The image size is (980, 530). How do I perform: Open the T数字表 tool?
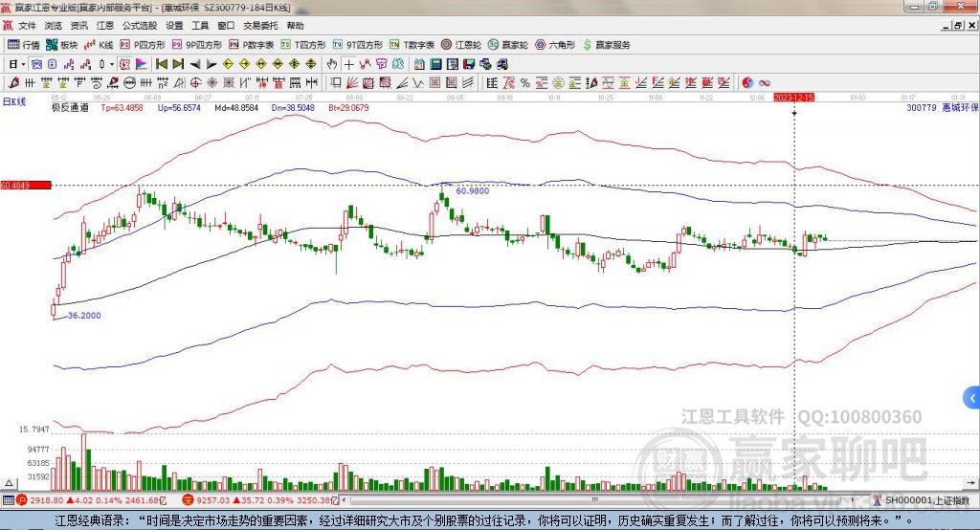coord(412,45)
